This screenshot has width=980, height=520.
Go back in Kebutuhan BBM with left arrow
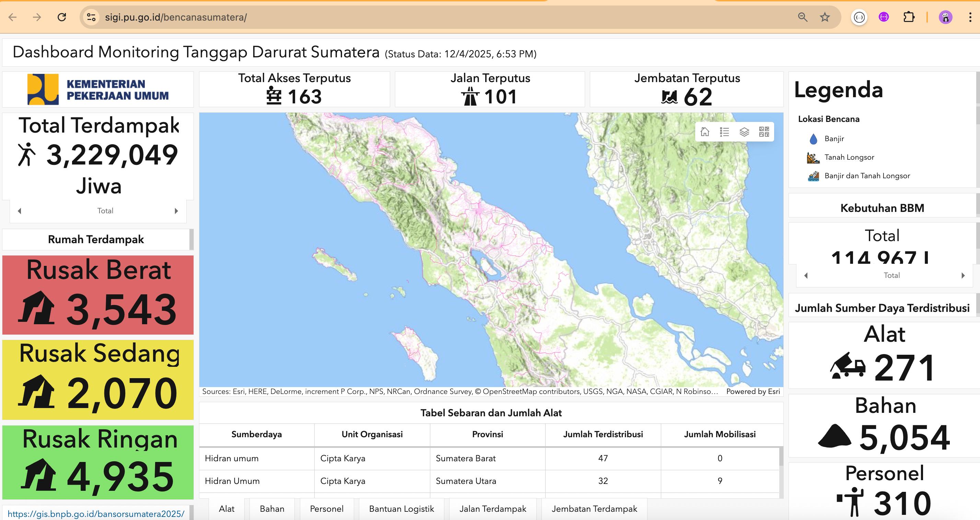[x=806, y=275]
